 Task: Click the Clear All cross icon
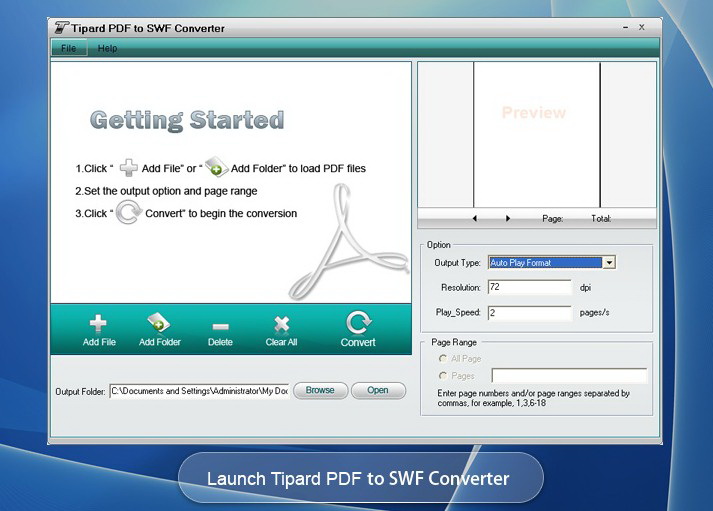(281, 324)
